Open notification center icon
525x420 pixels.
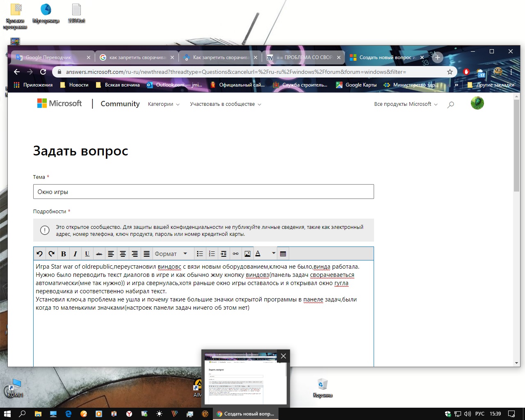(x=511, y=414)
